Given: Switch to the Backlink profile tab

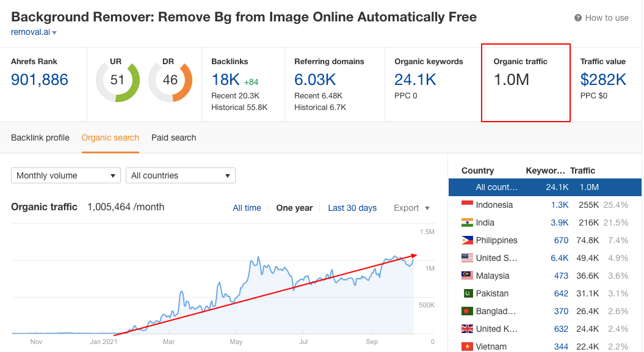Looking at the screenshot, I should [40, 137].
